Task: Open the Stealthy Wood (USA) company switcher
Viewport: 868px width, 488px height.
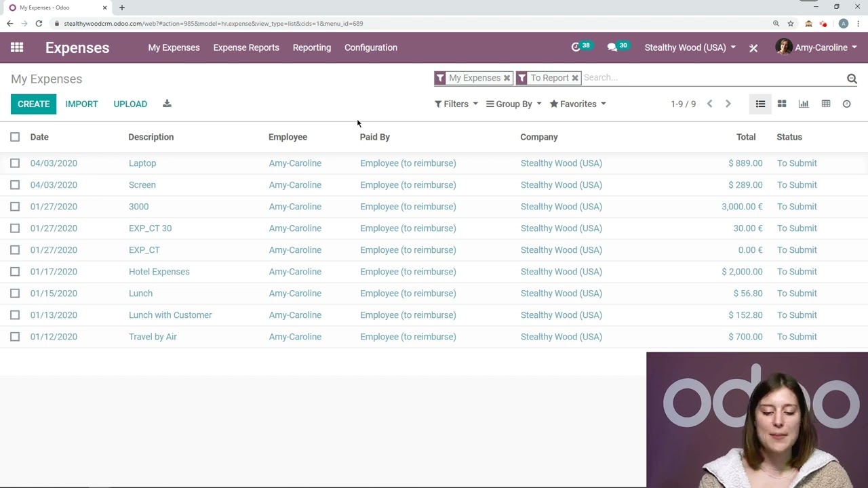Action: coord(690,47)
